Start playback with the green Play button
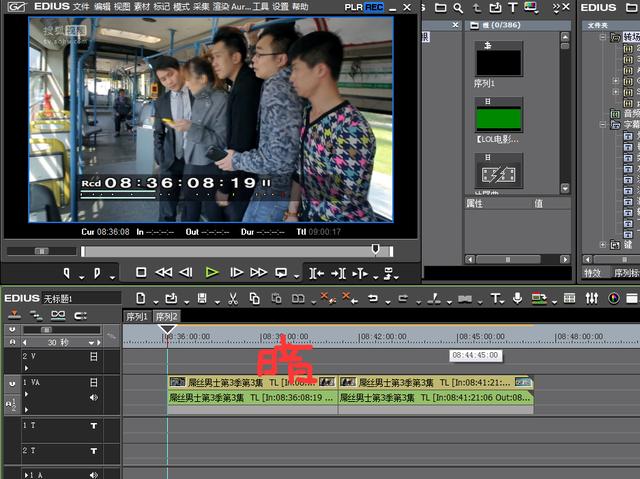 (x=212, y=272)
